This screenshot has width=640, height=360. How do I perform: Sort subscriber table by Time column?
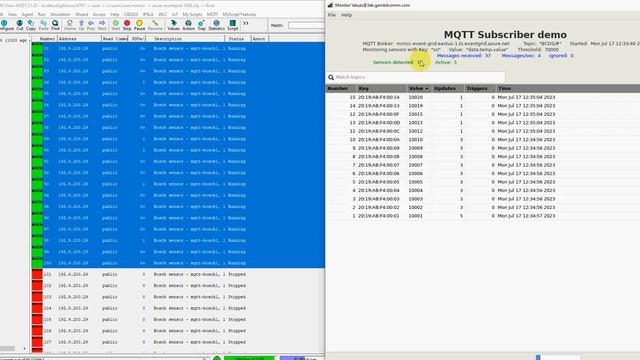(x=567, y=89)
